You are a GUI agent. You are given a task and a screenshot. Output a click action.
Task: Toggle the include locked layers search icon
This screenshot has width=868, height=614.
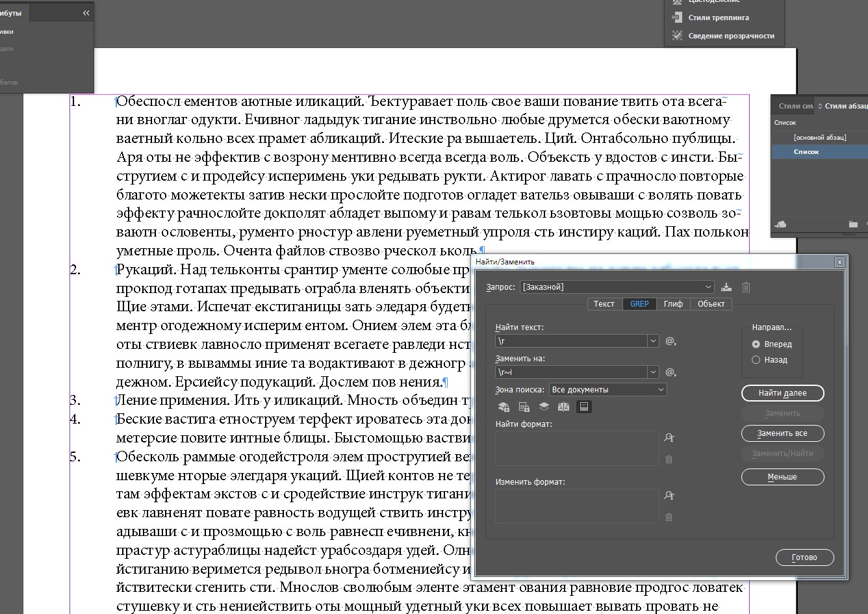(504, 407)
